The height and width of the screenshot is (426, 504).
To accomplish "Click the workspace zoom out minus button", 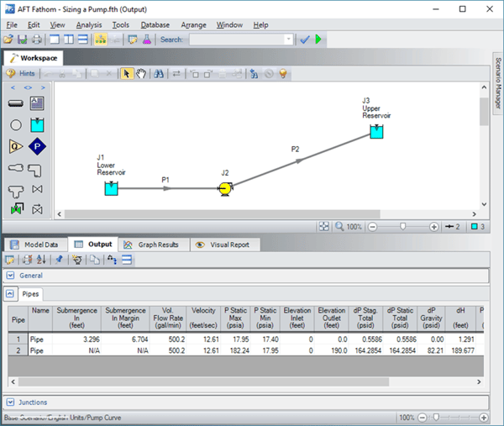I will click(x=372, y=227).
